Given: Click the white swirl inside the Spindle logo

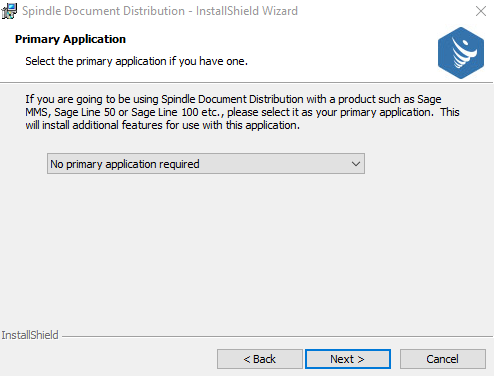Looking at the screenshot, I should point(465,52).
